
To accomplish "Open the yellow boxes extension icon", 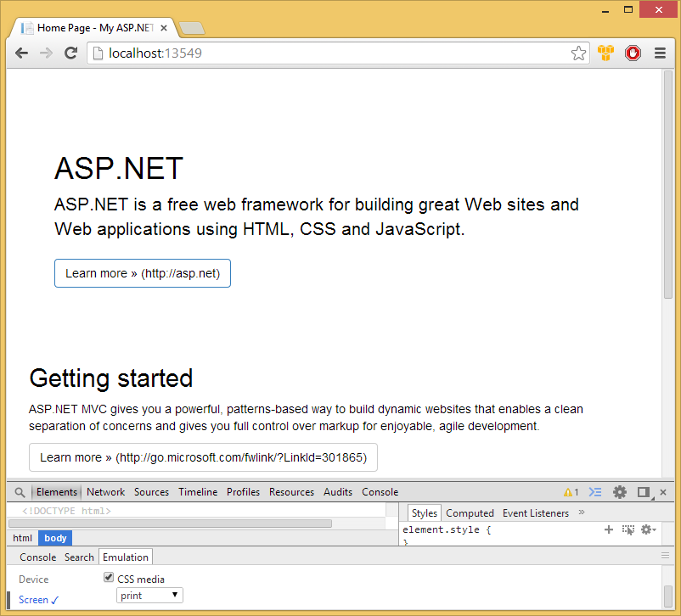I will tap(605, 53).
